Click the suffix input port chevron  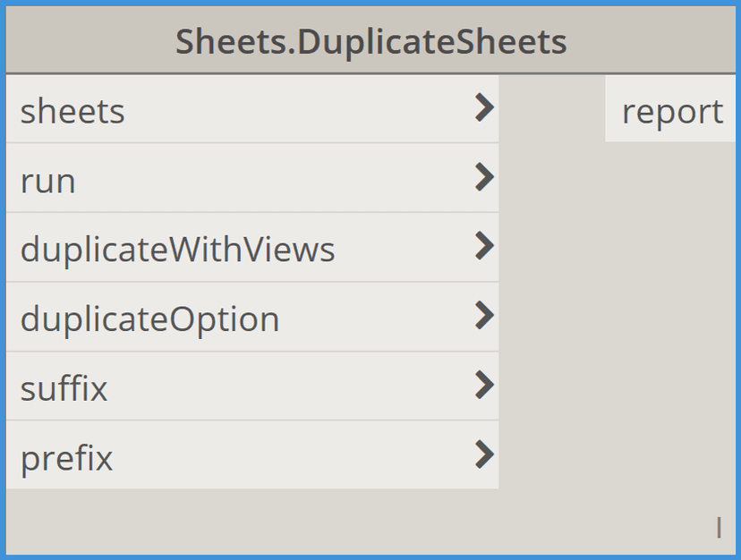pyautogui.click(x=483, y=386)
